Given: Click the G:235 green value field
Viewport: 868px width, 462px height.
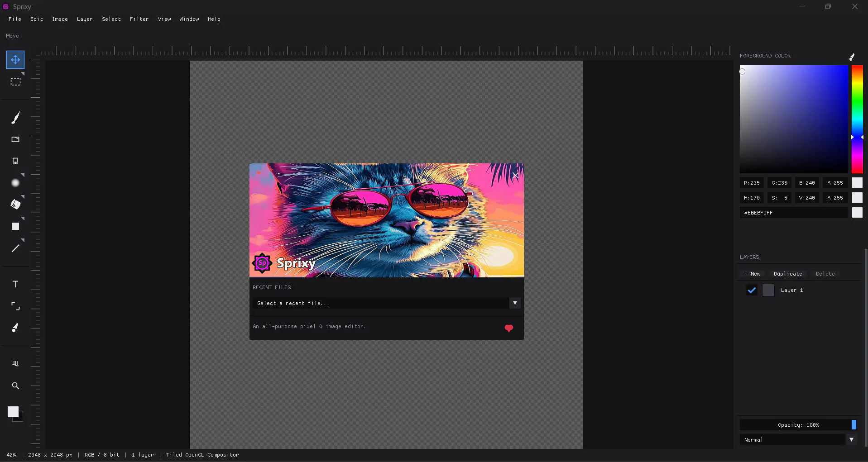Looking at the screenshot, I should coord(779,183).
